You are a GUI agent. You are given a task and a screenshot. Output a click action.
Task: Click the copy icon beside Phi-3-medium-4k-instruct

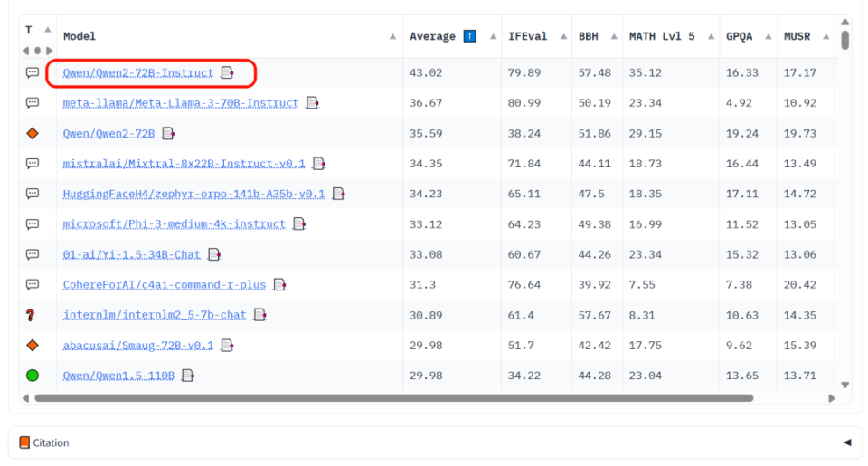(x=299, y=223)
